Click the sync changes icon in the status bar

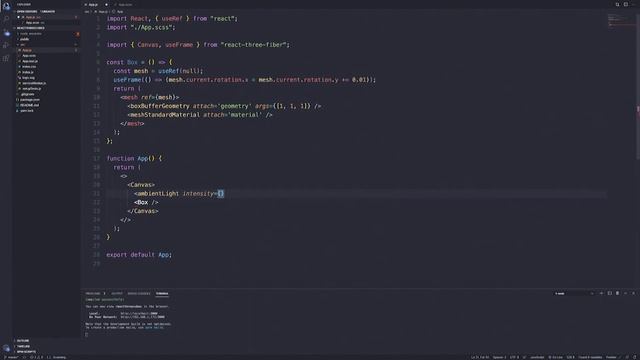coord(24,357)
